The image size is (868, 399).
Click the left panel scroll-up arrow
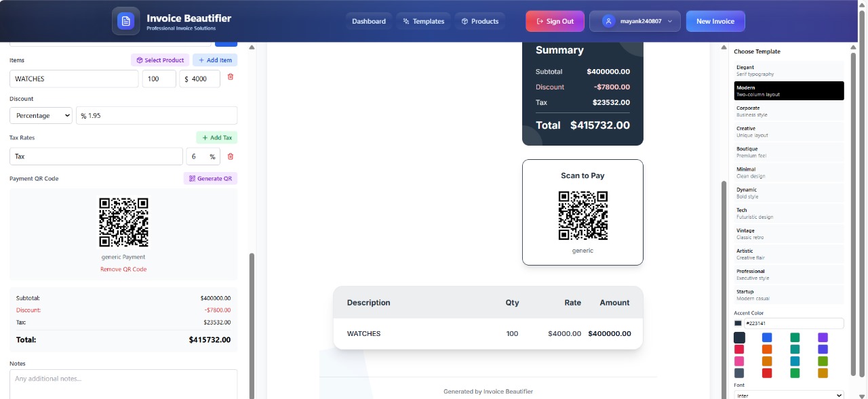(252, 47)
